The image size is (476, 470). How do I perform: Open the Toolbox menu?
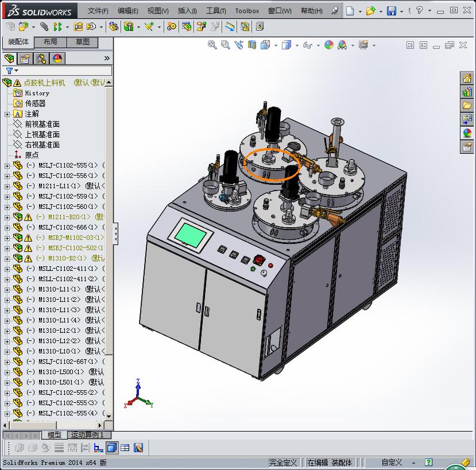click(x=247, y=11)
